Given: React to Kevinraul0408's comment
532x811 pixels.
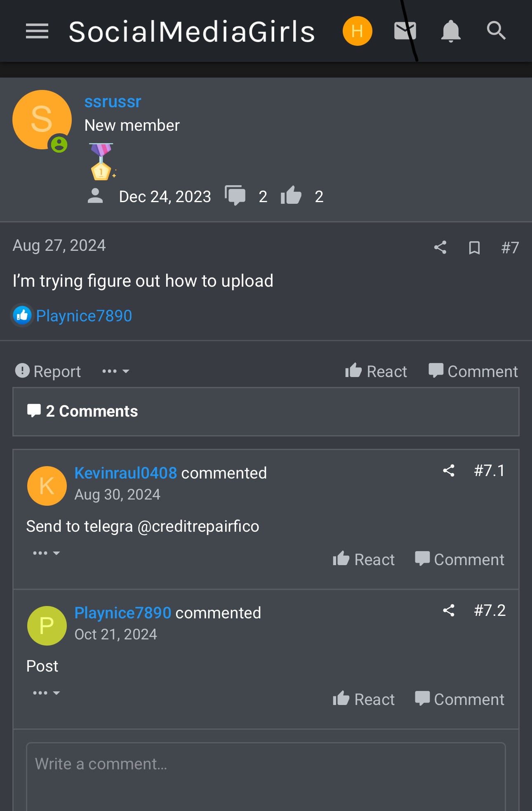Looking at the screenshot, I should (364, 559).
